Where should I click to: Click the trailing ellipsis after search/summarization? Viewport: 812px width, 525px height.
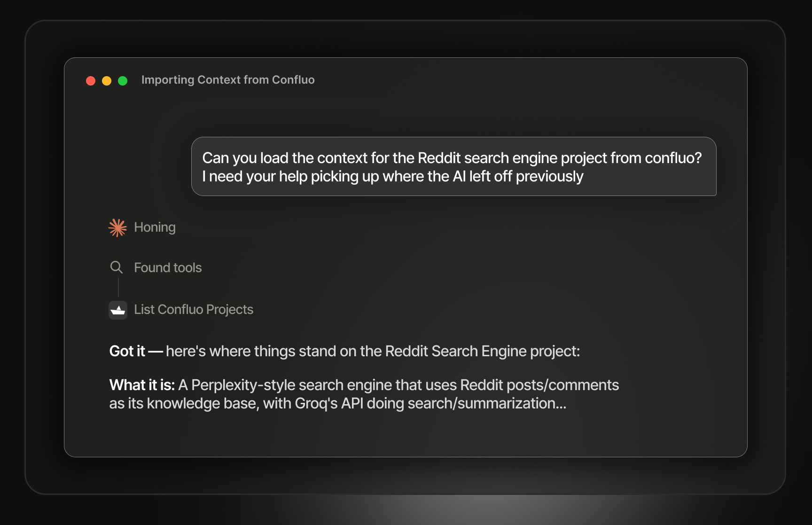coord(561,406)
